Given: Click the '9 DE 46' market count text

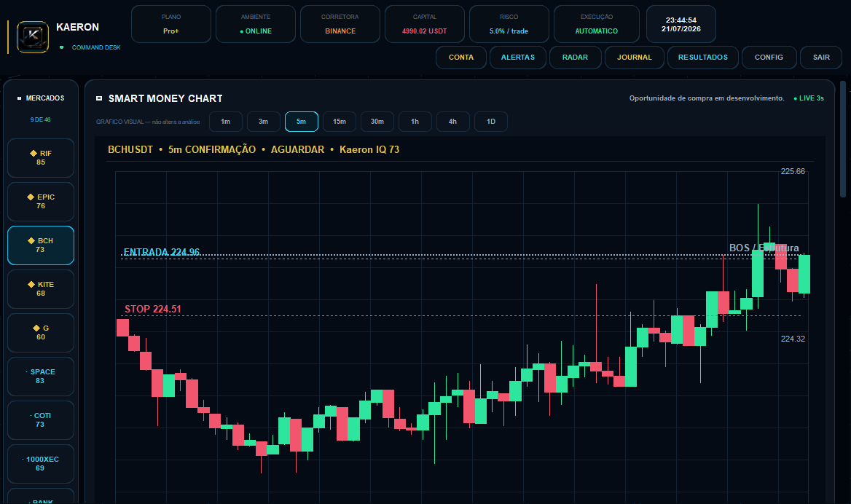Looking at the screenshot, I should click(x=41, y=119).
